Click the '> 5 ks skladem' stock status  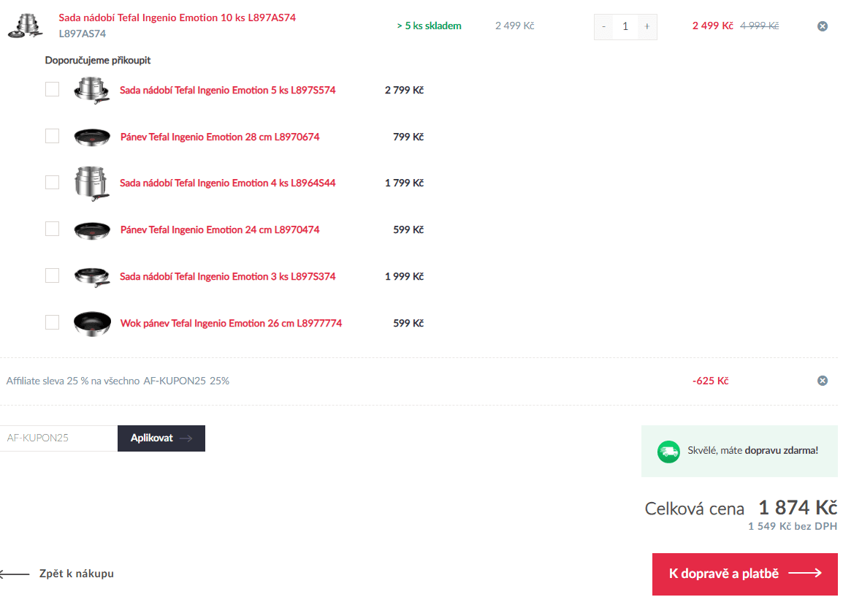(x=429, y=26)
